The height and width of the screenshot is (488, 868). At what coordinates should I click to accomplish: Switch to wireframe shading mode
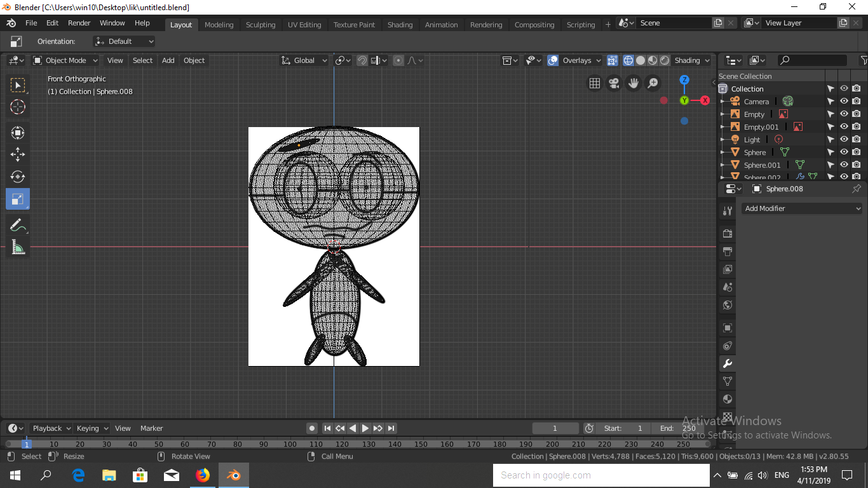(x=628, y=60)
